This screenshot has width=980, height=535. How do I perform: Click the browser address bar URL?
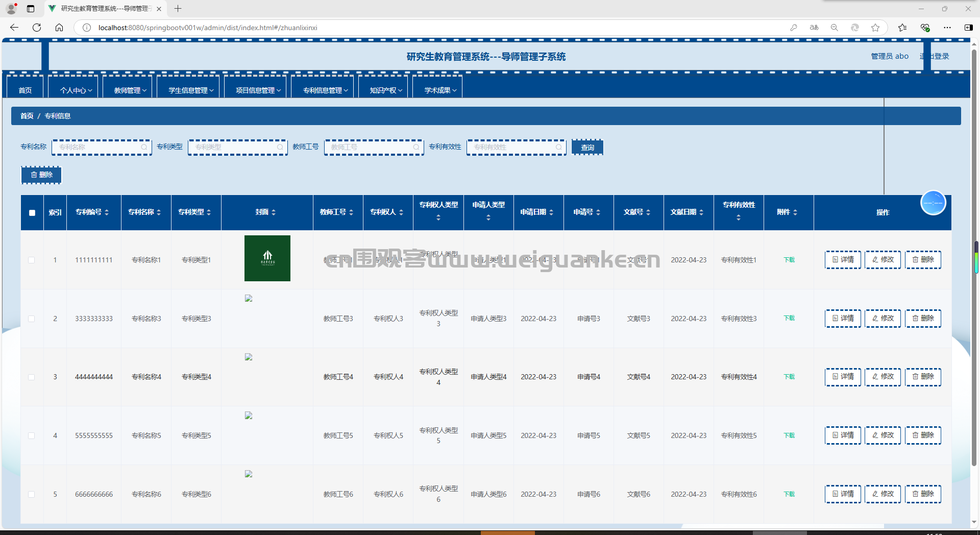coord(208,28)
